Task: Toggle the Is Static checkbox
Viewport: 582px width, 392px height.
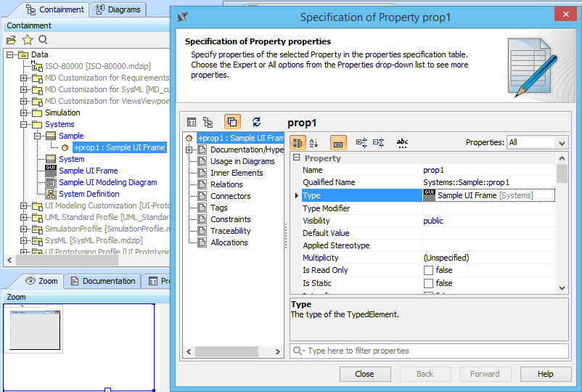Action: (x=428, y=283)
